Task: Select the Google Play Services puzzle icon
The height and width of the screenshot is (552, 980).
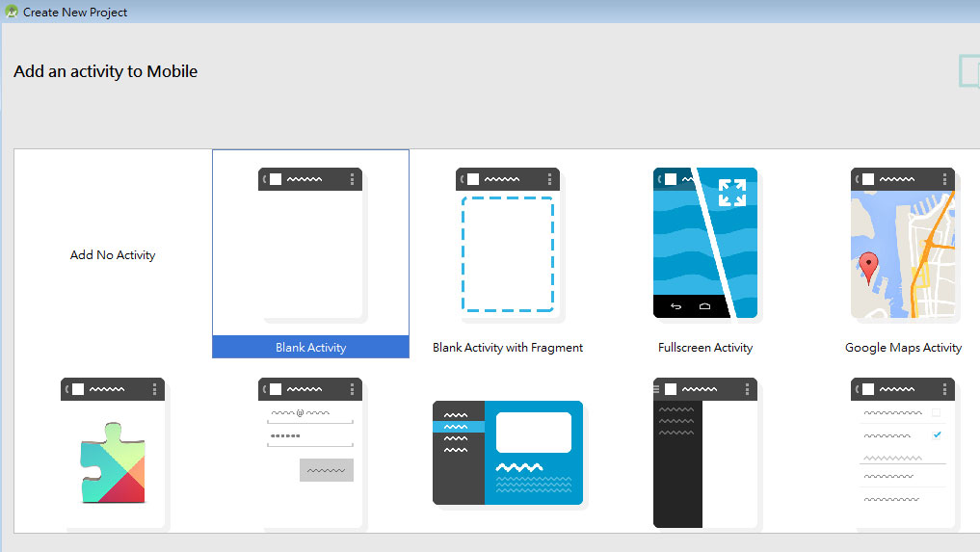Action: pos(113,461)
